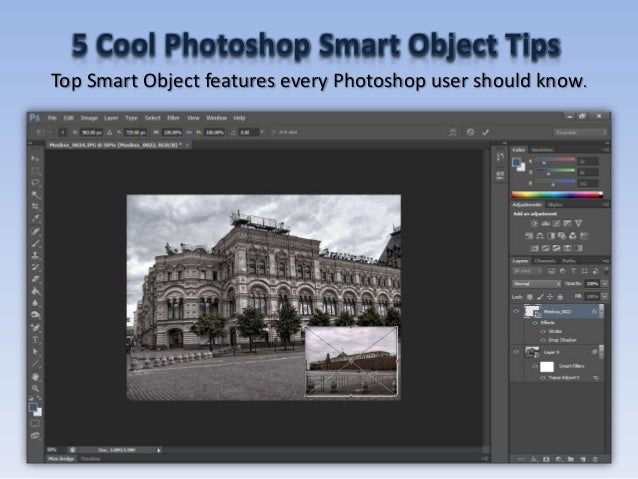The width and height of the screenshot is (638, 479).
Task: Select the Pen tool
Action: click(x=35, y=328)
